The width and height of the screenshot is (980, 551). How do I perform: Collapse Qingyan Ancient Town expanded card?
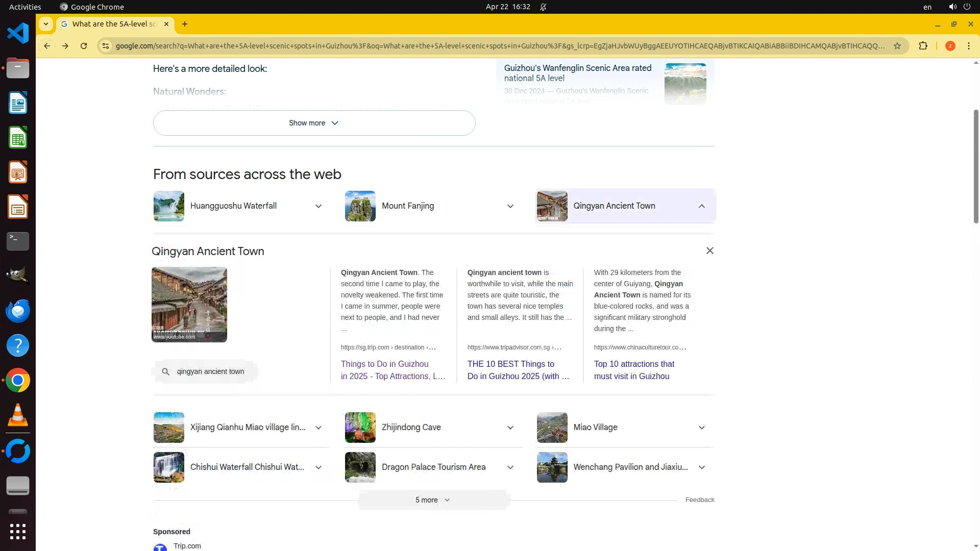pyautogui.click(x=701, y=206)
